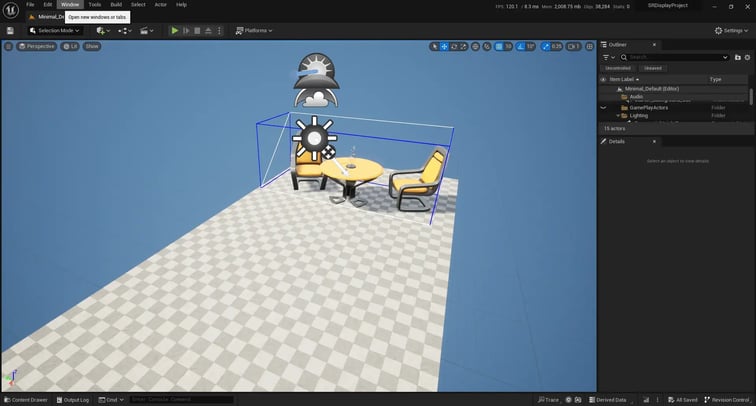This screenshot has height=406, width=756.
Task: Click the Lit view mode button
Action: click(x=70, y=46)
